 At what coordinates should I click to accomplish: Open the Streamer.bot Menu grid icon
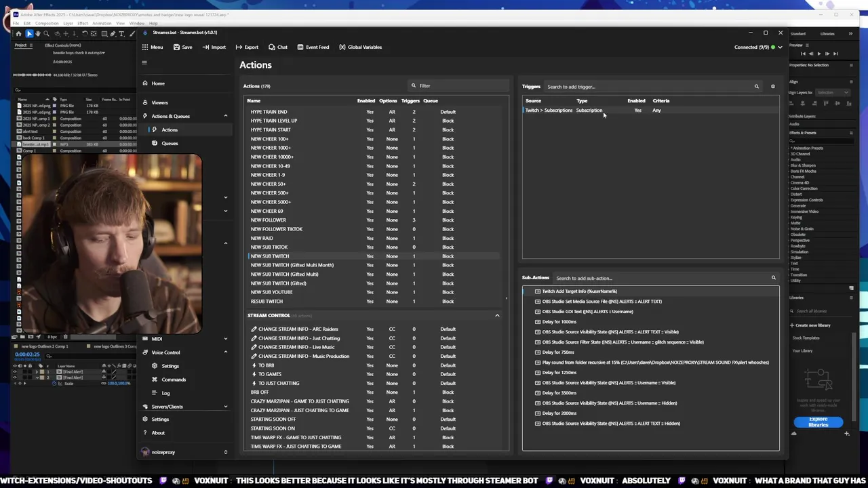point(145,47)
